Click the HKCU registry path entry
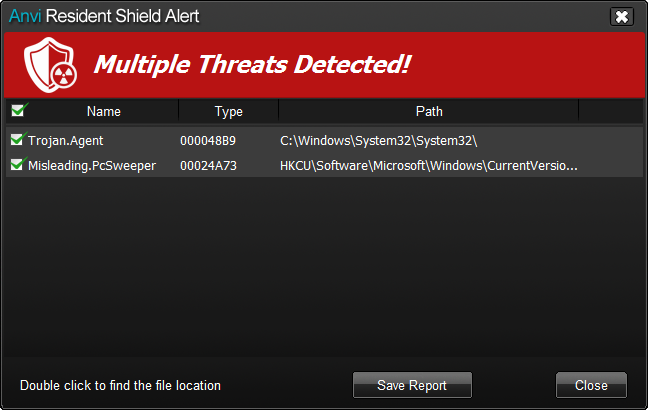Image resolution: width=648 pixels, height=410 pixels. coord(429,166)
